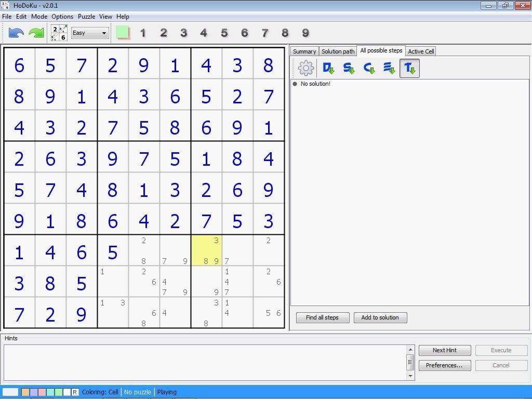Click the S sort icon
Screen dimensions: 532x399
point(349,68)
